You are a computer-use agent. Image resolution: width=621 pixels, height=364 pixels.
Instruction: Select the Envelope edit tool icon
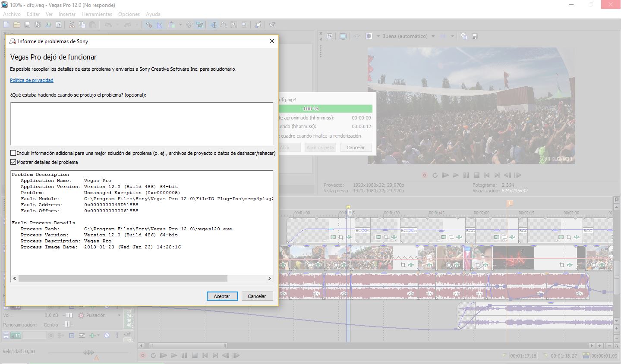coord(224,25)
